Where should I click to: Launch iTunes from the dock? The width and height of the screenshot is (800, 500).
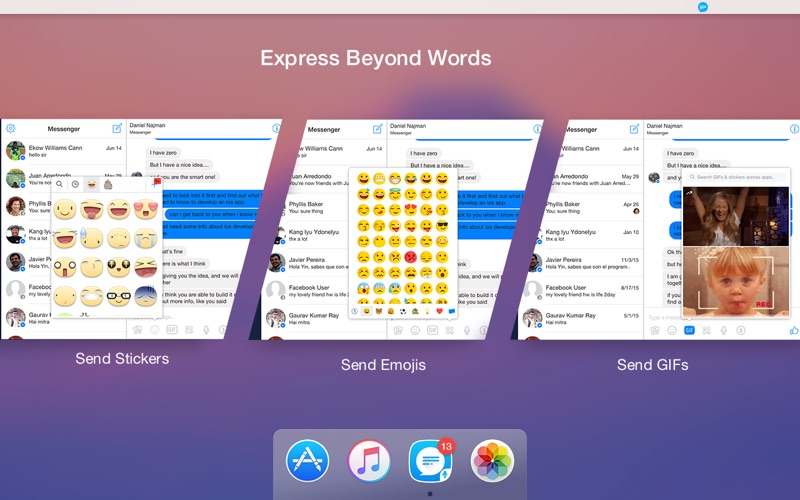369,461
